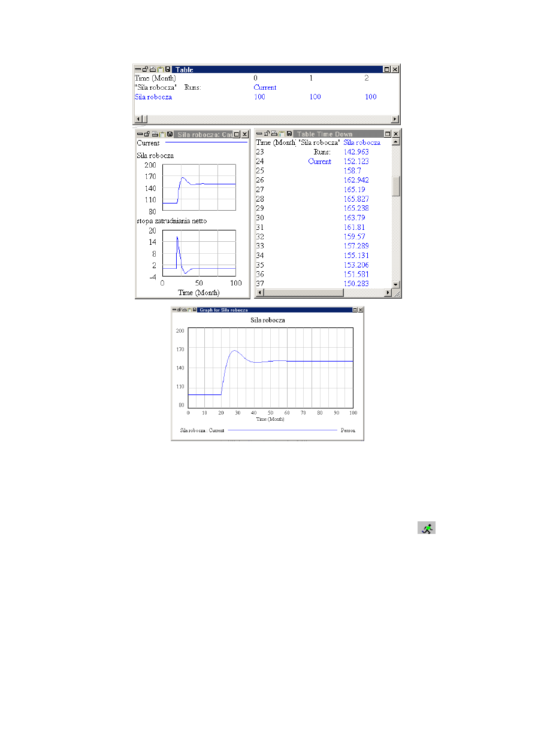Image resolution: width=535 pixels, height=756 pixels.
Task: Click save icon in Graph for Sila robocza
Action: point(194,310)
